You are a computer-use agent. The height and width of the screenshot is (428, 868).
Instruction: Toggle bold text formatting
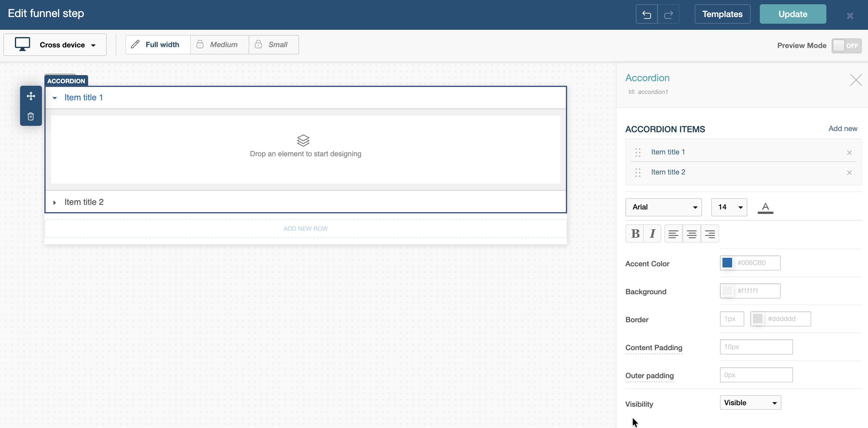[635, 233]
